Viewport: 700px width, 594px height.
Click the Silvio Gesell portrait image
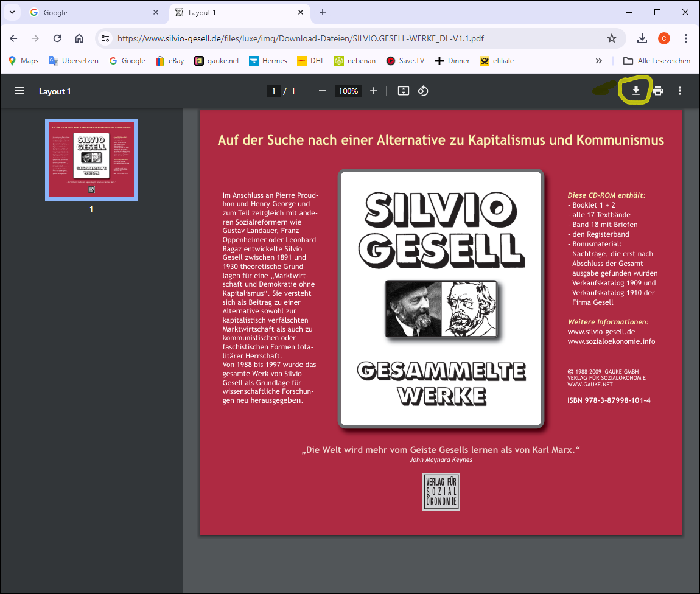[x=441, y=309]
